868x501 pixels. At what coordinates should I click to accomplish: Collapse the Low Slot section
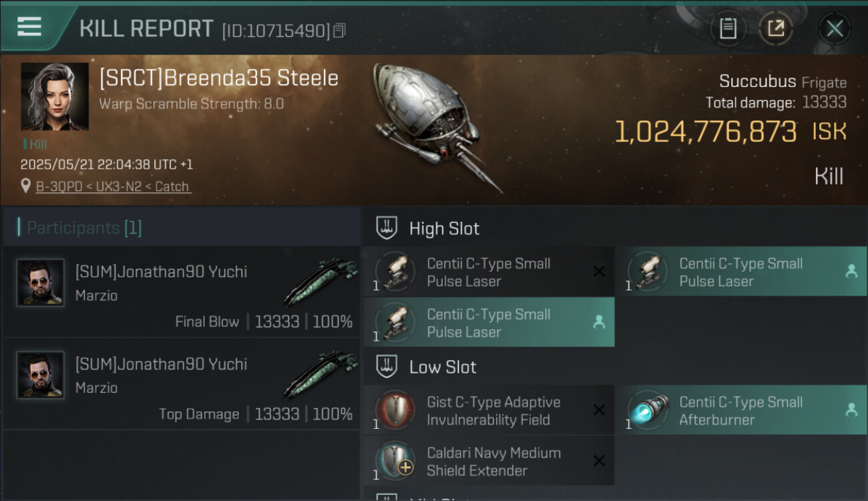(387, 367)
